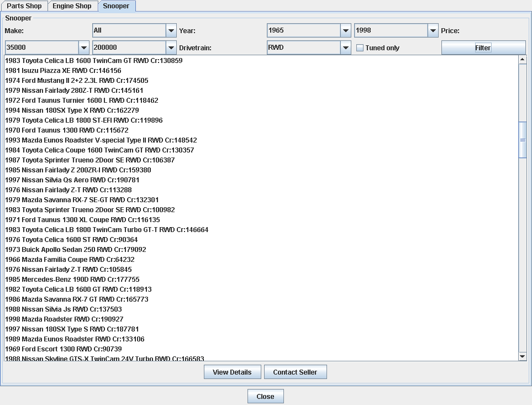Viewport: 532px width, 405px height.
Task: Select the 1973 Buick Apollo Sedan 250 listing
Action: 261,250
